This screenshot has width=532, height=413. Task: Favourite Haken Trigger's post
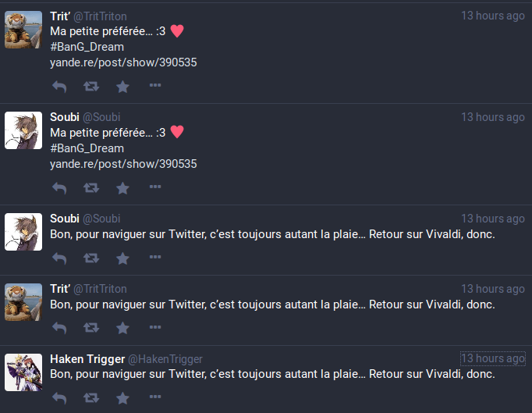[x=122, y=399]
